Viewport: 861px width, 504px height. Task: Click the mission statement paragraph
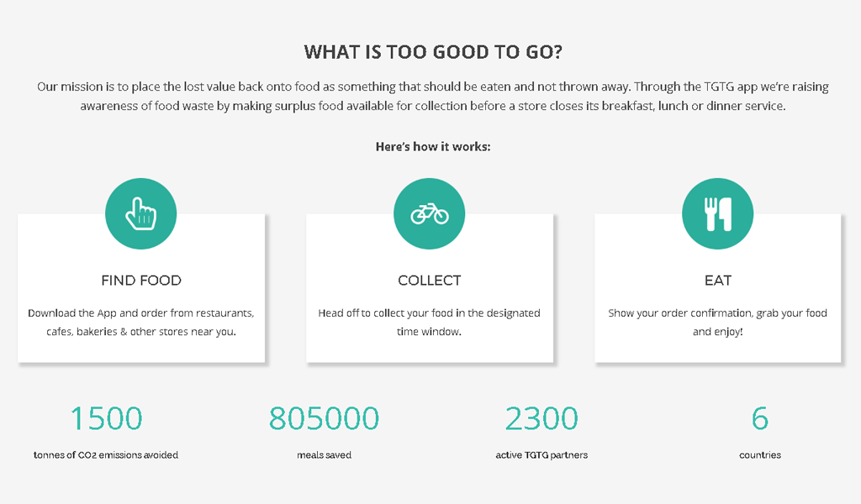point(433,96)
